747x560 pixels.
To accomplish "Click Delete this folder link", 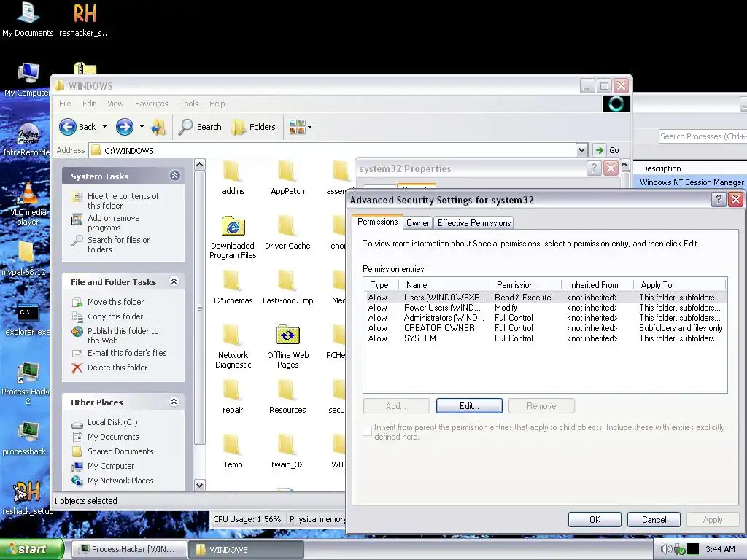I will tap(110, 367).
